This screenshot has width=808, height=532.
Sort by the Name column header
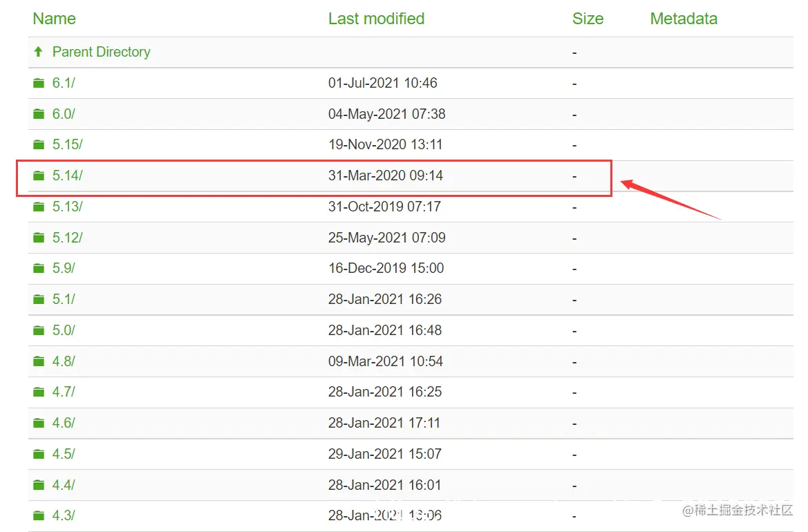pos(54,19)
